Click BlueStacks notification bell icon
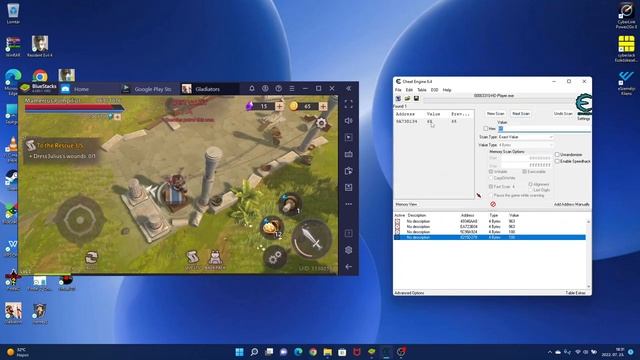This screenshot has height=360, width=640. pos(252,89)
